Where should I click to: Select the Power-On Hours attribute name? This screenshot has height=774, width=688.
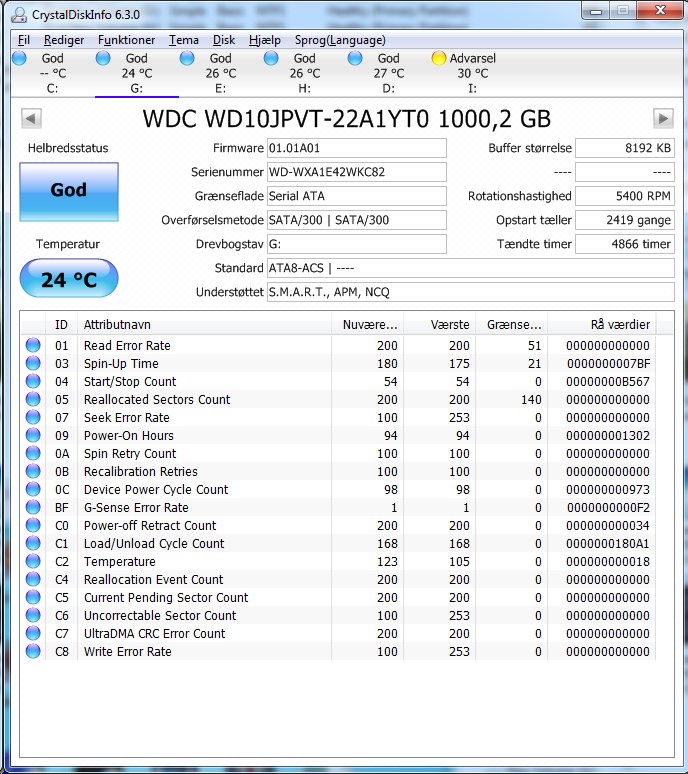pyautogui.click(x=129, y=435)
